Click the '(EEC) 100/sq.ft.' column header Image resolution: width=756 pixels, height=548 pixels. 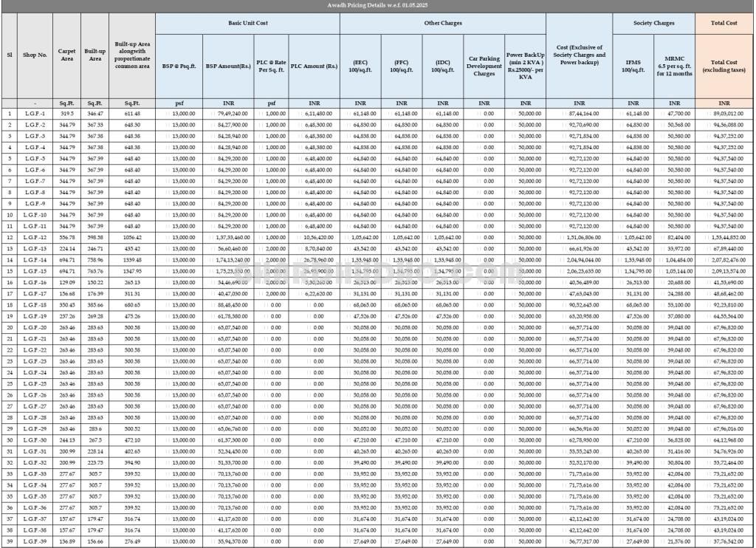(x=360, y=66)
